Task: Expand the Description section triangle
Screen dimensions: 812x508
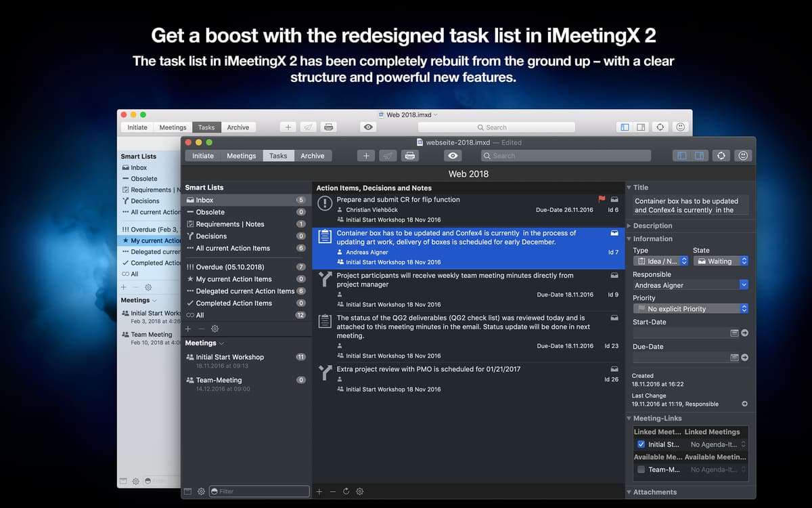Action: click(x=629, y=226)
